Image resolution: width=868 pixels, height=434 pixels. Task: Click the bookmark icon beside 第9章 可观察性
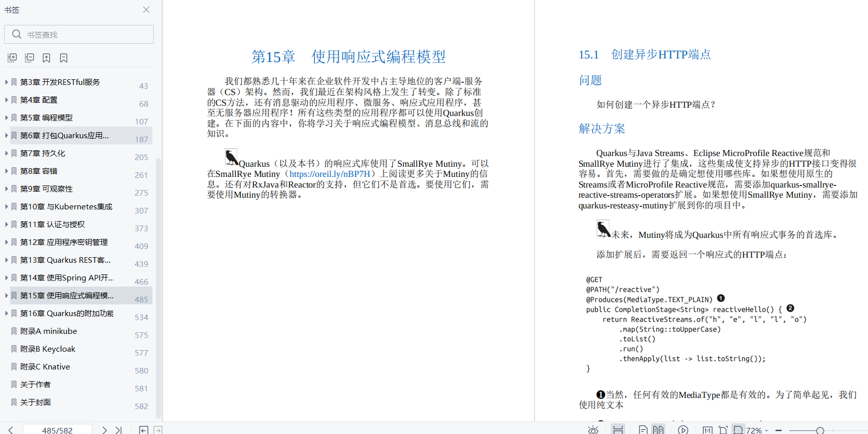point(14,189)
